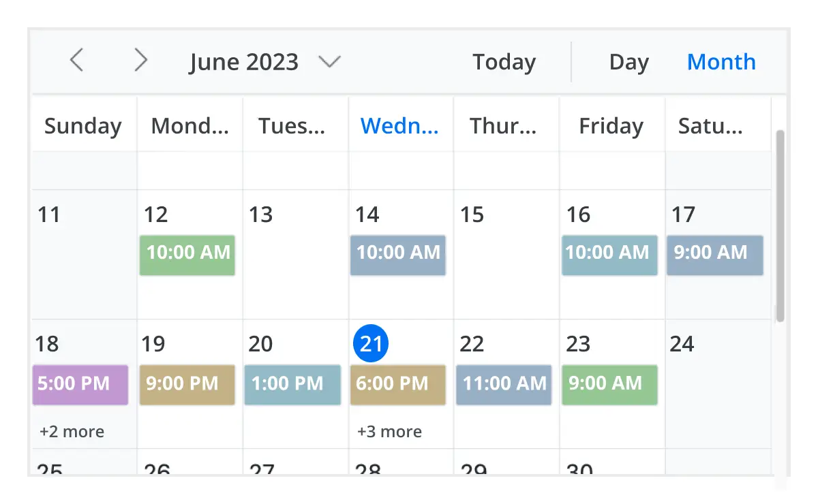The image size is (818, 504).
Task: Click the empty cell for June 24
Action: (x=716, y=395)
